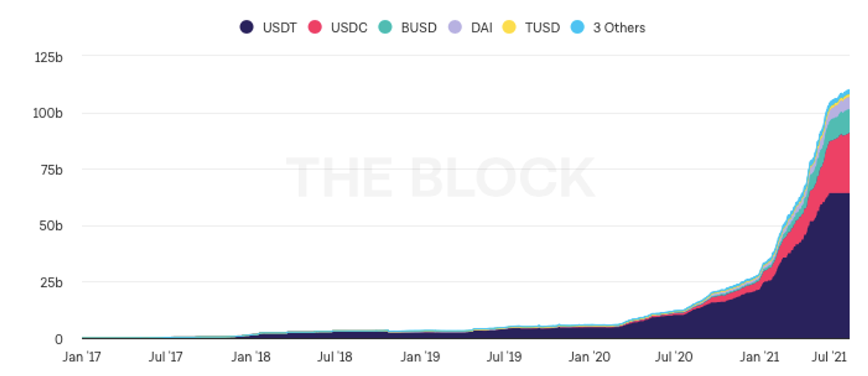Click the Jan '17 x-axis label

coord(82,357)
